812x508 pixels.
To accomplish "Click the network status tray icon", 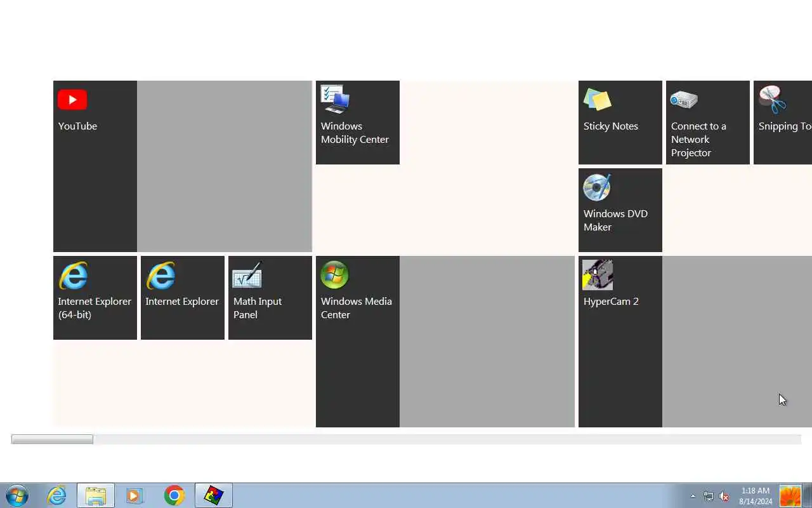I will (x=708, y=496).
